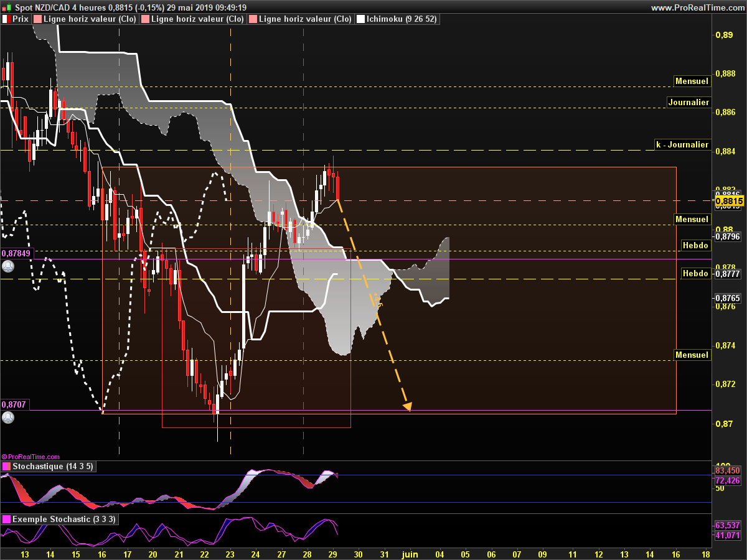Click the juin date marker on time axis
This screenshot has height=560, width=747.
coord(410,553)
